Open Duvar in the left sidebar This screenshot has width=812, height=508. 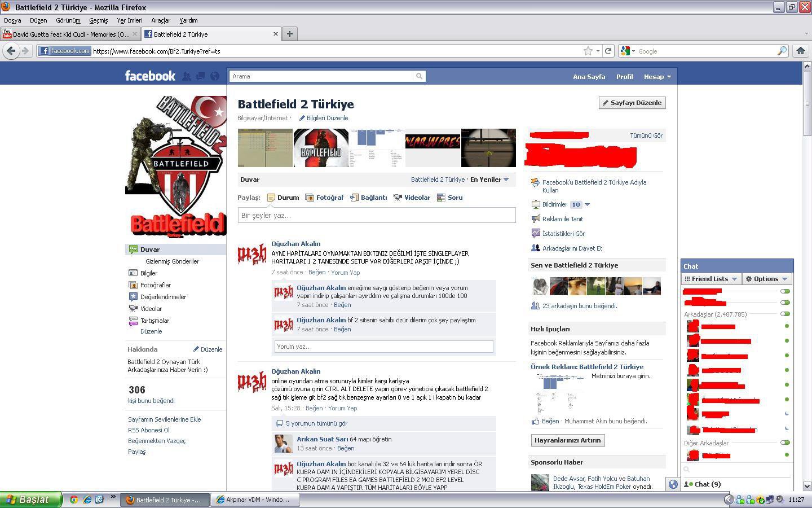(x=175, y=249)
